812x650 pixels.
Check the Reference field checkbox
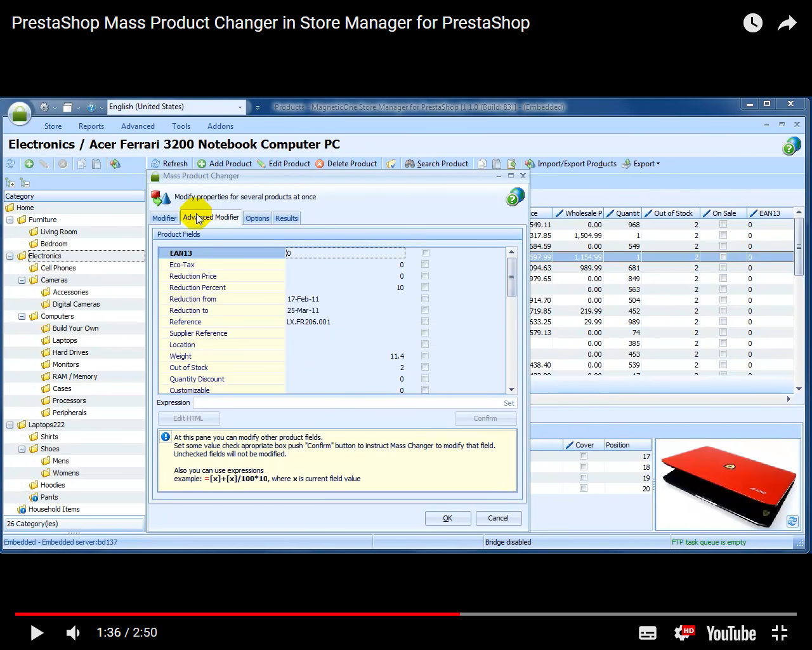(425, 322)
